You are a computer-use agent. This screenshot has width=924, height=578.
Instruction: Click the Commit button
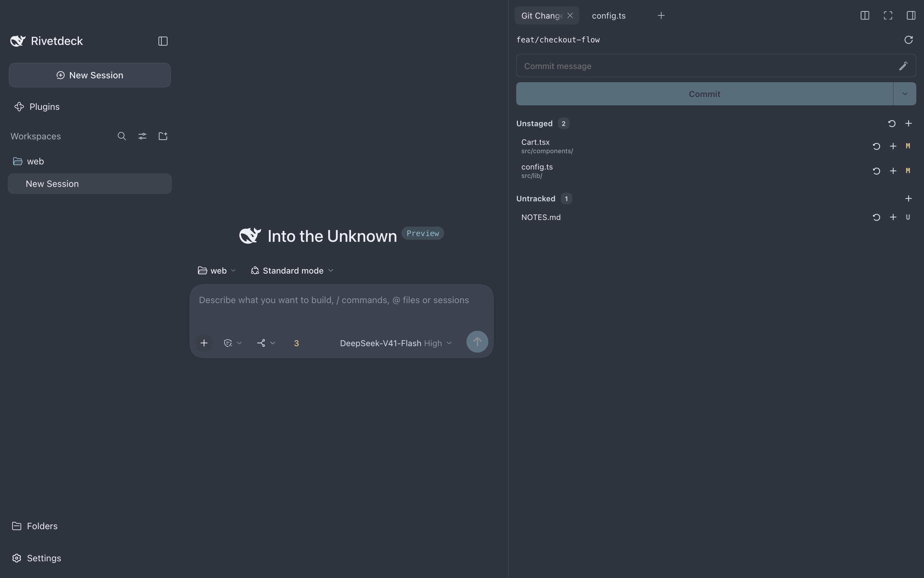tap(705, 94)
